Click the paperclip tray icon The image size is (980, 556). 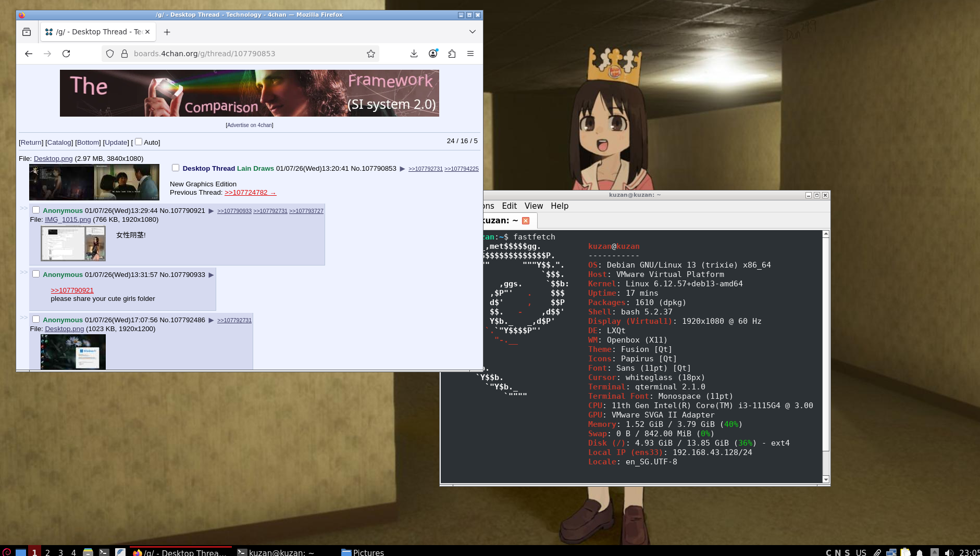(878, 552)
